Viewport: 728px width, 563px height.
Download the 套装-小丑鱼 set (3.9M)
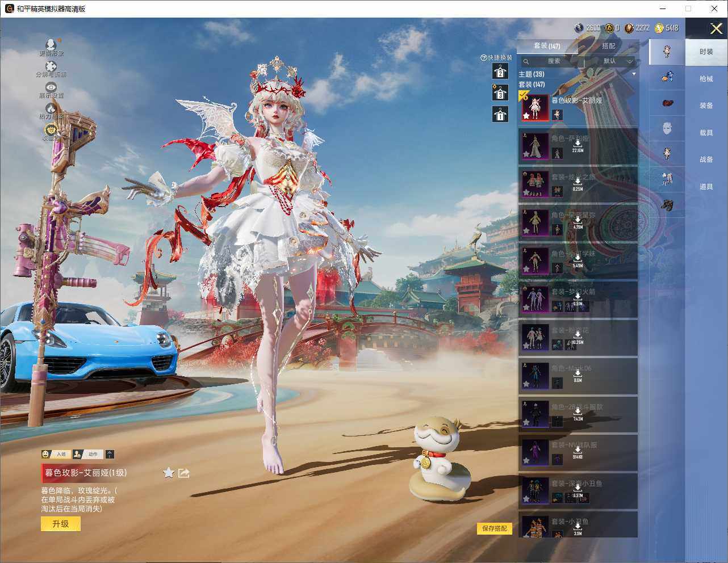pos(578,529)
